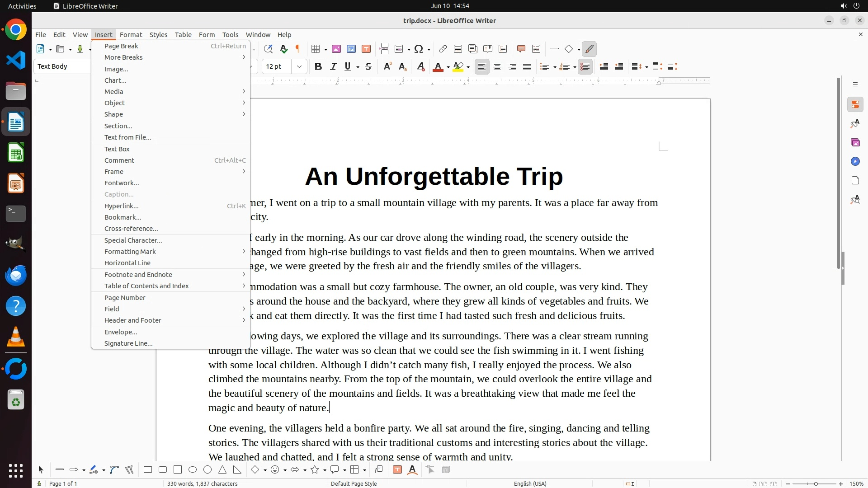The width and height of the screenshot is (868, 488).
Task: Toggle formatting marks pilcrow icon
Action: pyautogui.click(x=298, y=49)
